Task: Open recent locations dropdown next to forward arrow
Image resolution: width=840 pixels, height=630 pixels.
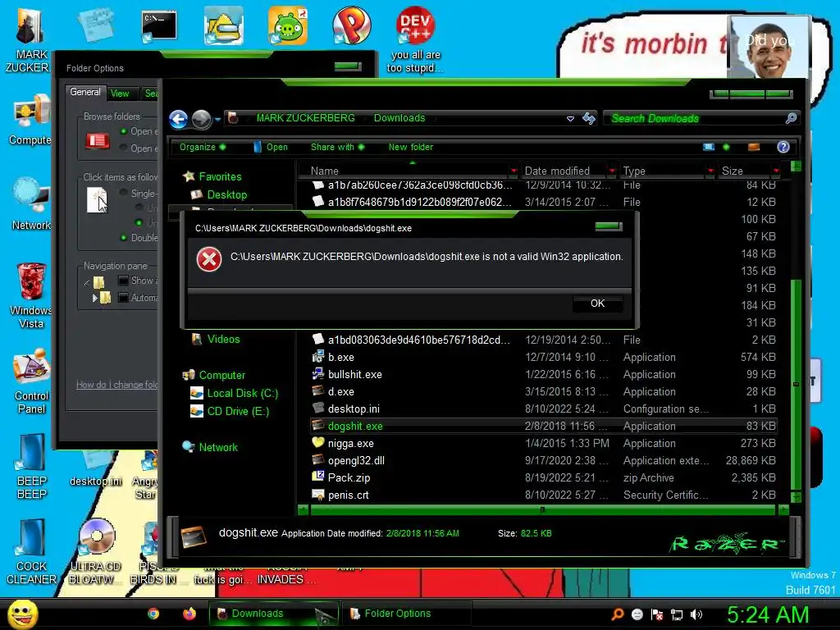Action: (x=217, y=120)
